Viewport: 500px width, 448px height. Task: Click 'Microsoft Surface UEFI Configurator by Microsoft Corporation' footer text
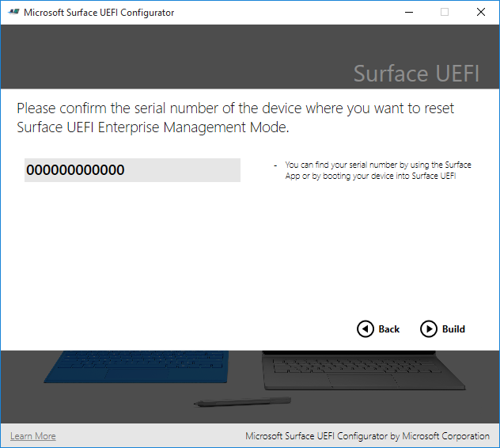pyautogui.click(x=367, y=436)
